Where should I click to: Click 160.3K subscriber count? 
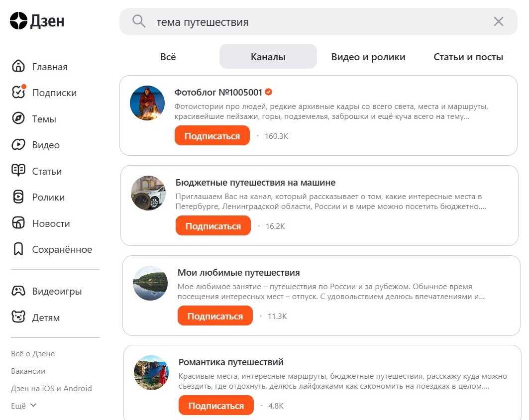point(276,136)
